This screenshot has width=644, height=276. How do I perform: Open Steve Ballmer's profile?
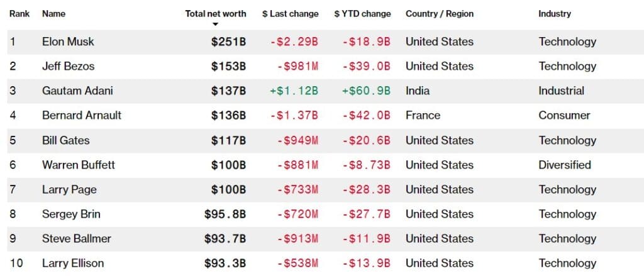77,238
